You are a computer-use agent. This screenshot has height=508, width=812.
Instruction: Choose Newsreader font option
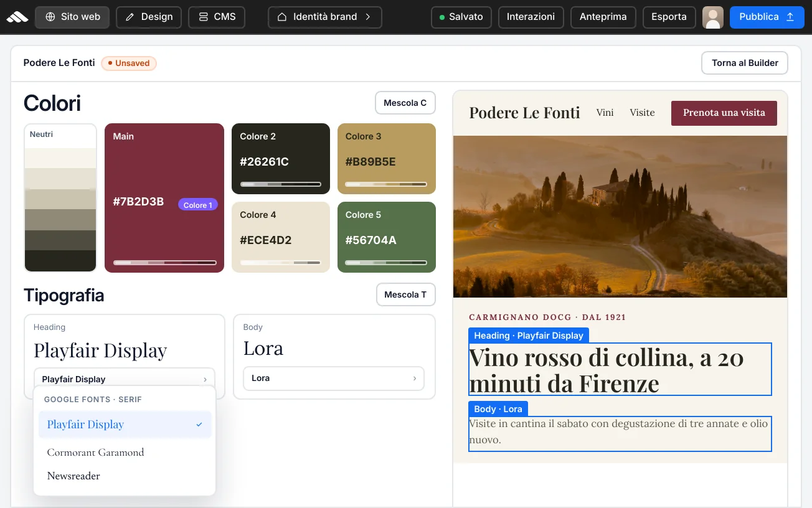(x=125, y=476)
